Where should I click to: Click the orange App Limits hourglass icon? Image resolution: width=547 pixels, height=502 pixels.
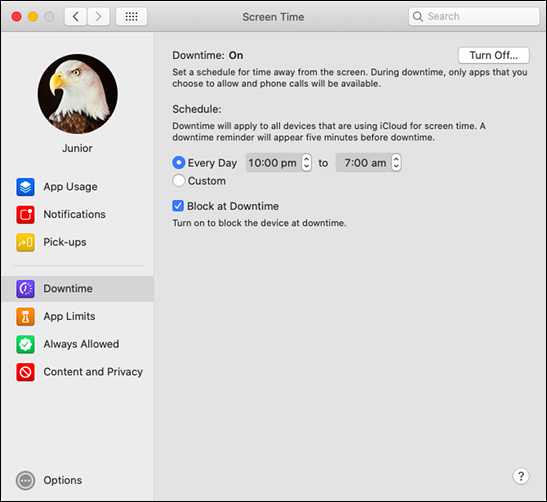tap(25, 316)
